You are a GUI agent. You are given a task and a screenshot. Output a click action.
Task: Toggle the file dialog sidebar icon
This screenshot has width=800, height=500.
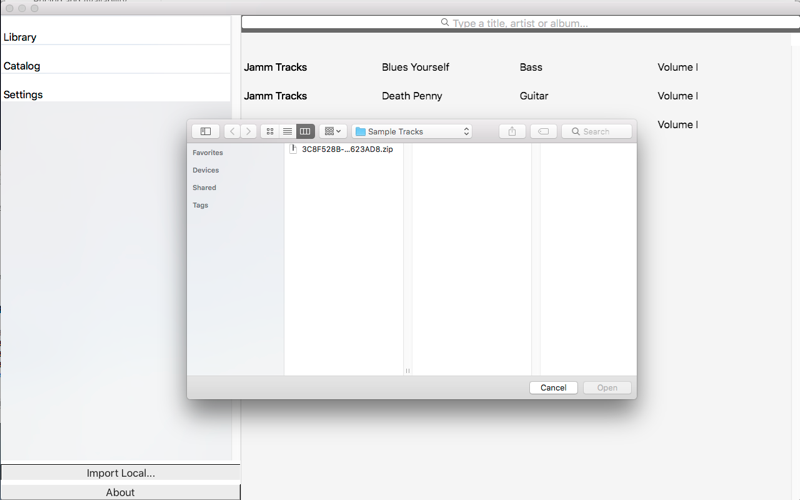tap(206, 132)
